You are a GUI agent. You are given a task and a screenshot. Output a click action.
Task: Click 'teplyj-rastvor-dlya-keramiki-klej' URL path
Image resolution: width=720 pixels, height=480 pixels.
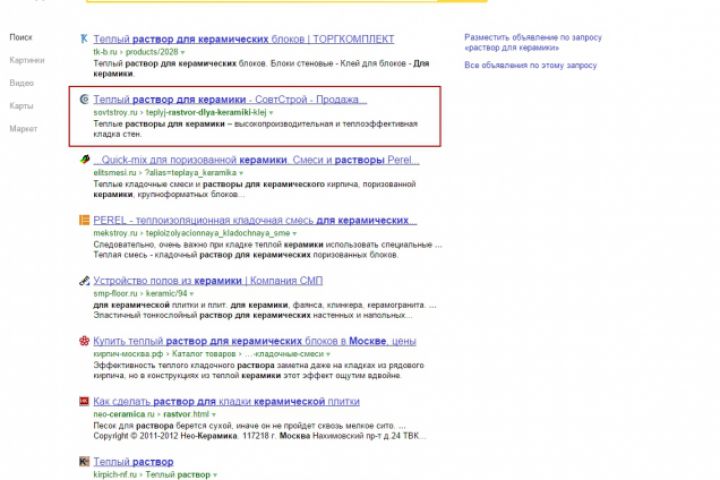coord(206,112)
